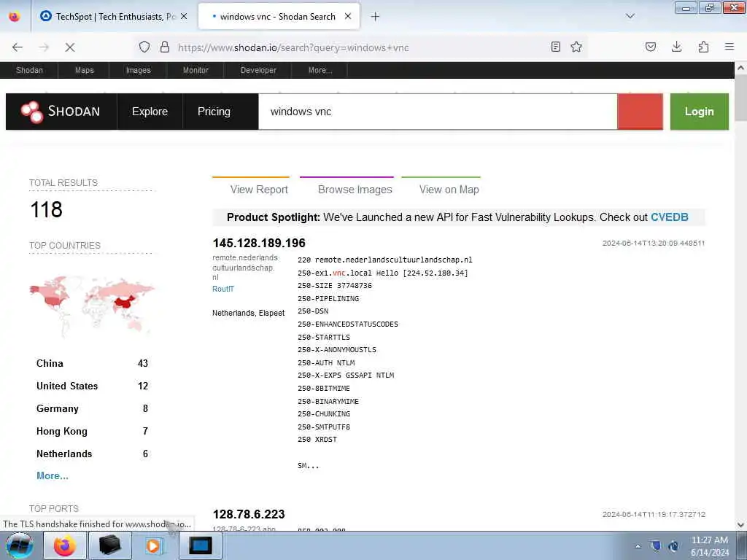Open the Firefox hamburger menu
This screenshot has width=747, height=560.
coord(729,47)
